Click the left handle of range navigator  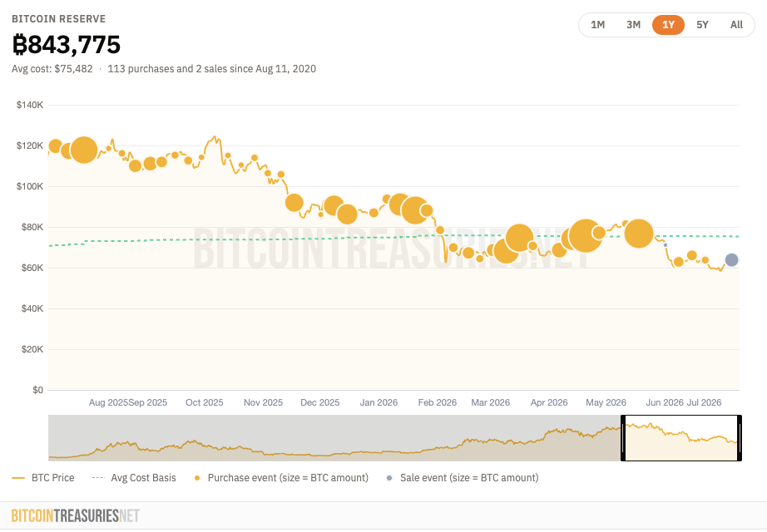(x=623, y=438)
